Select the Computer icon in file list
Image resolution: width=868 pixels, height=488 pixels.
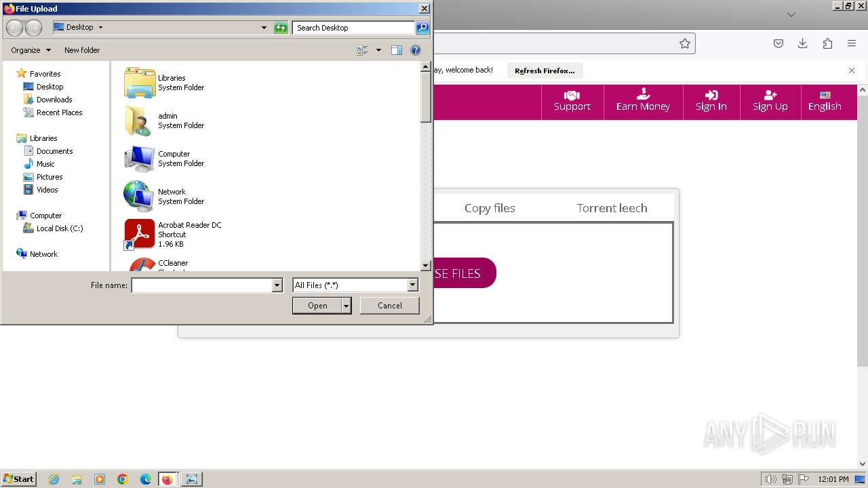click(140, 159)
